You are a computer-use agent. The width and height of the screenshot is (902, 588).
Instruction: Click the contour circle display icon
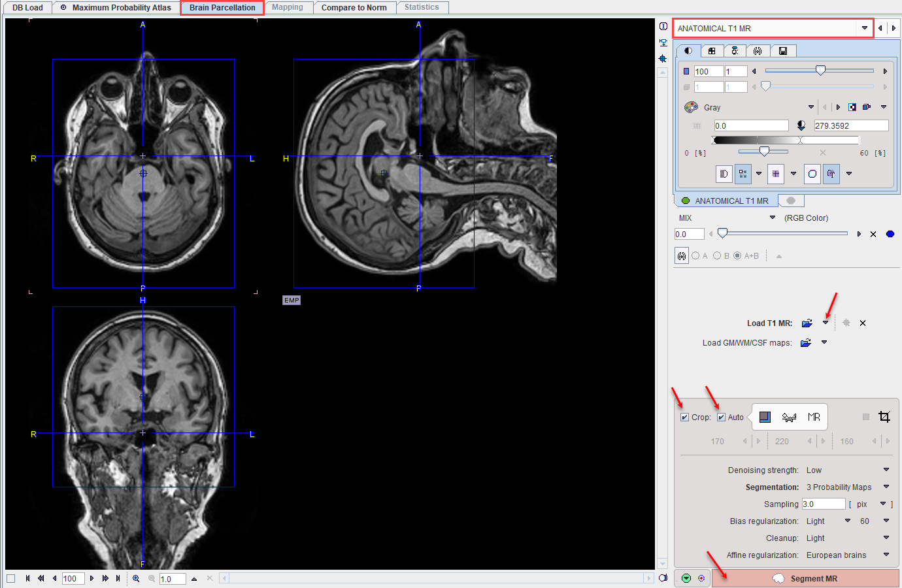point(812,174)
